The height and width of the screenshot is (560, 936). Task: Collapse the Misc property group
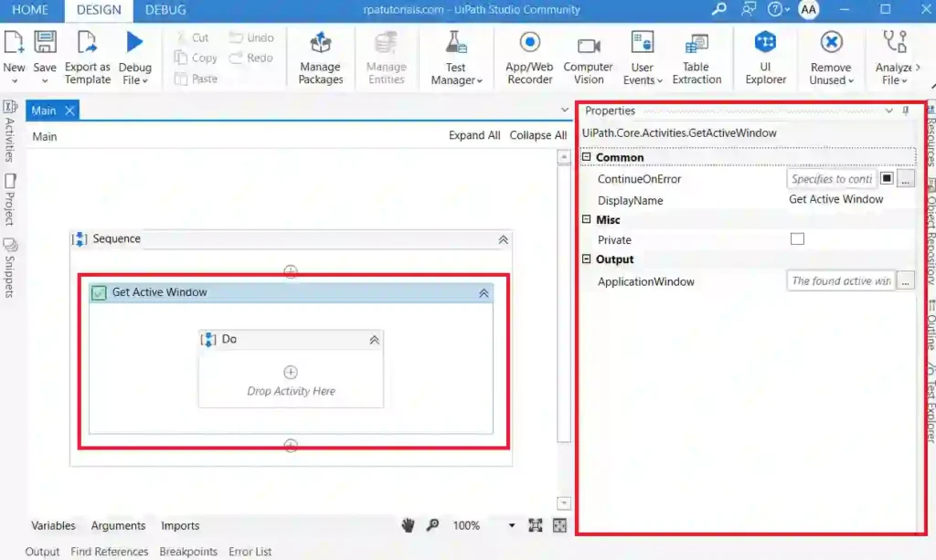coord(586,219)
